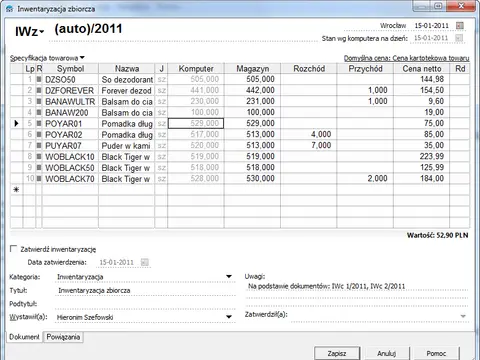Click the R marker square for PUYAR07 row
This screenshot has height=360, width=480.
tap(39, 145)
